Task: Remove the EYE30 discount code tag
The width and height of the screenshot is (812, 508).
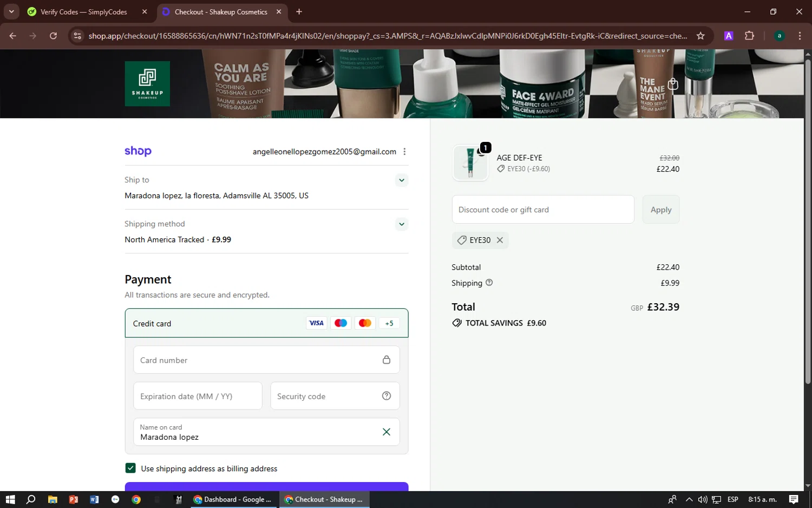Action: click(x=500, y=240)
